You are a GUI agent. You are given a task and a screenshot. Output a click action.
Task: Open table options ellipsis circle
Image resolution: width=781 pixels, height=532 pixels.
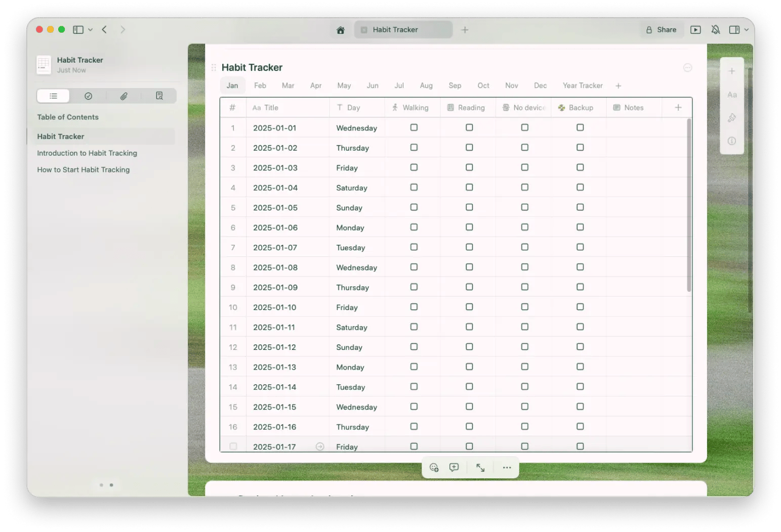[x=687, y=68]
